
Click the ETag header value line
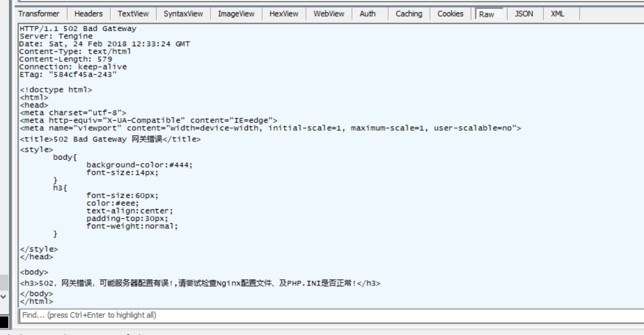[x=68, y=74]
